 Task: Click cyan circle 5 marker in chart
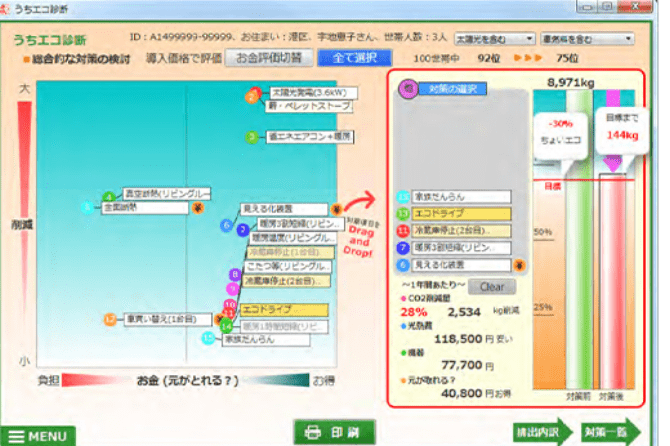[88, 207]
